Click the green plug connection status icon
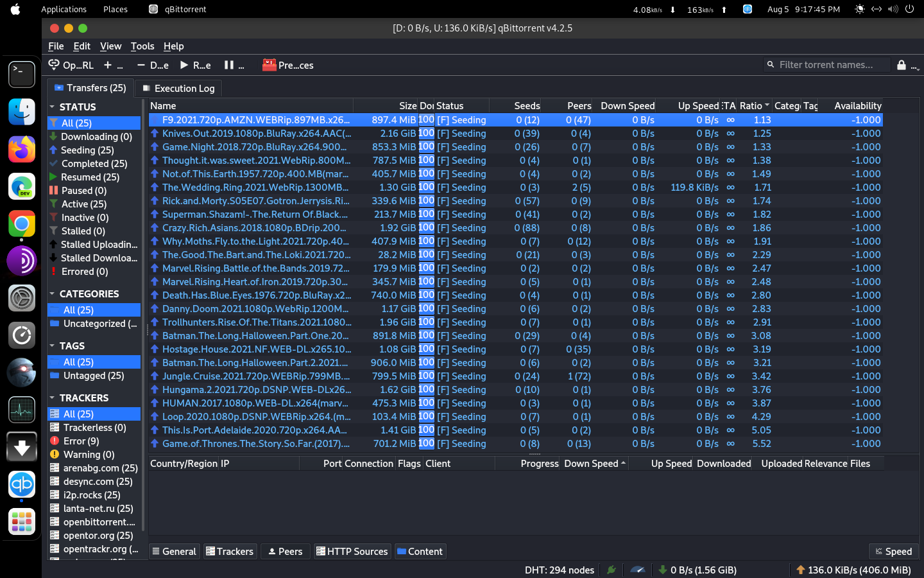This screenshot has height=578, width=924. 612,570
